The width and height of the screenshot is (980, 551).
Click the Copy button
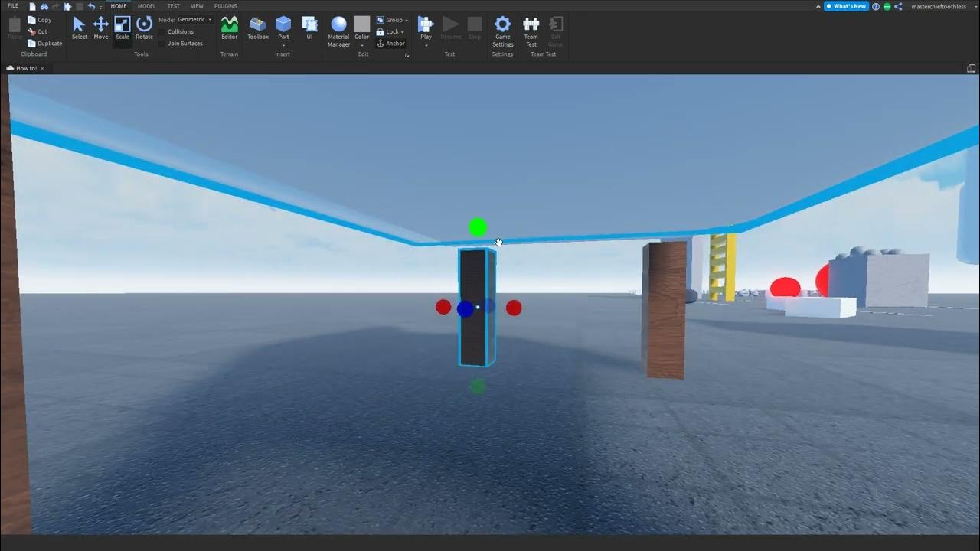tap(40, 20)
